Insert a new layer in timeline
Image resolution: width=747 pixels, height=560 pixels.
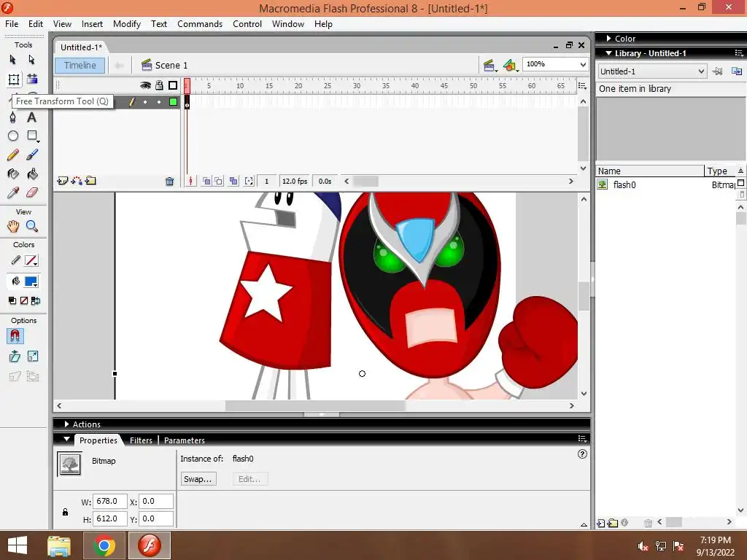[x=63, y=181]
